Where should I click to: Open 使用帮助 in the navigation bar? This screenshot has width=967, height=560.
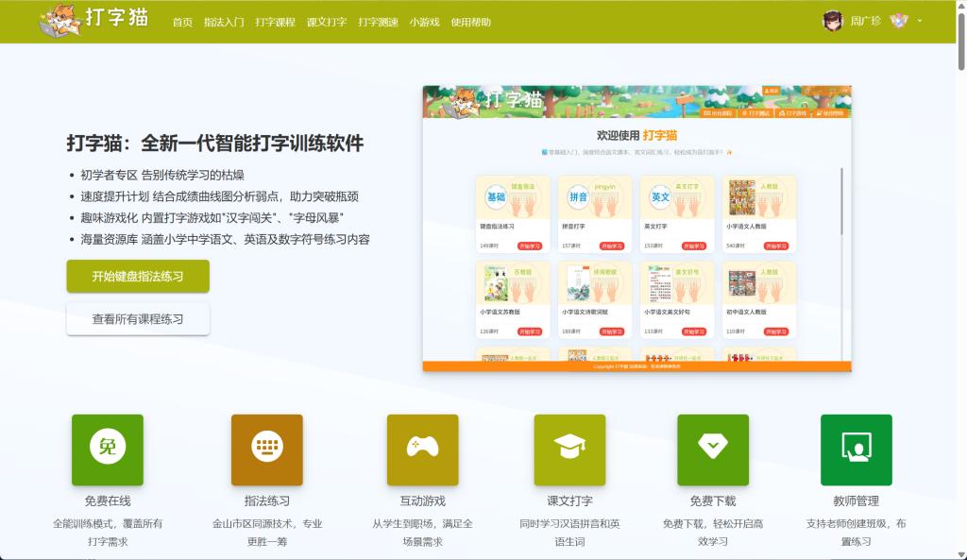tap(470, 22)
